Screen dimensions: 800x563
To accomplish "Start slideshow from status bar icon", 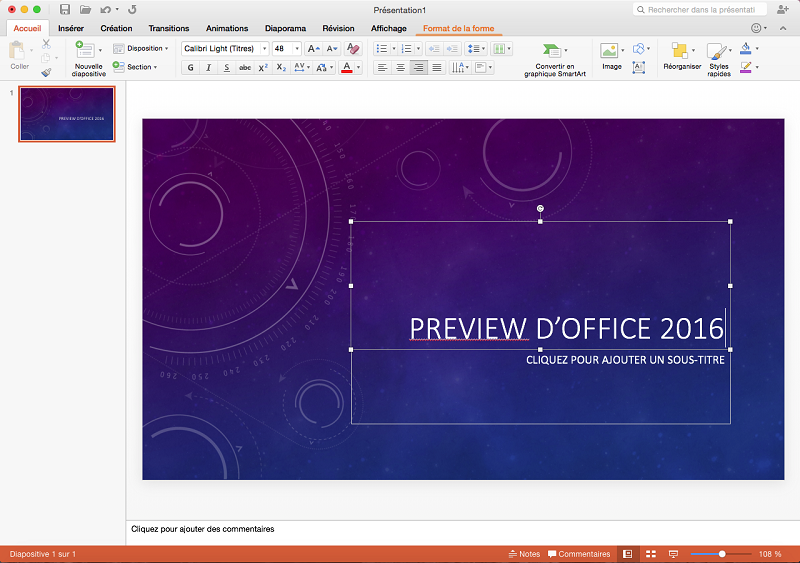I will [673, 554].
